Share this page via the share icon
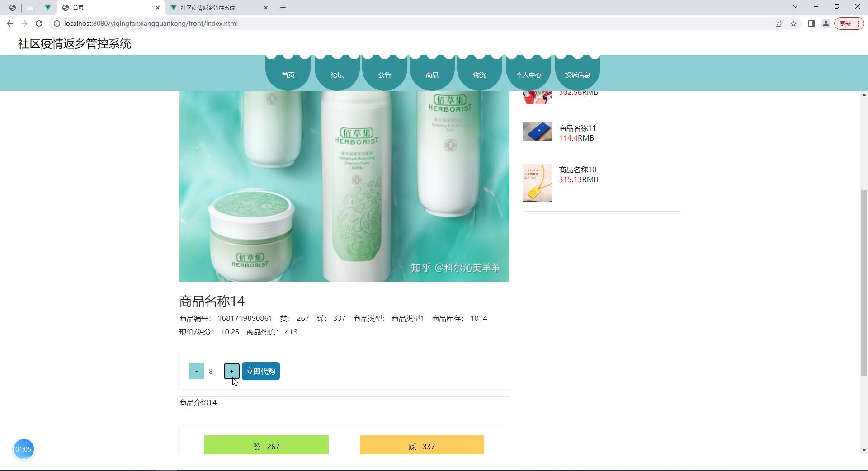This screenshot has height=471, width=868. pos(779,24)
